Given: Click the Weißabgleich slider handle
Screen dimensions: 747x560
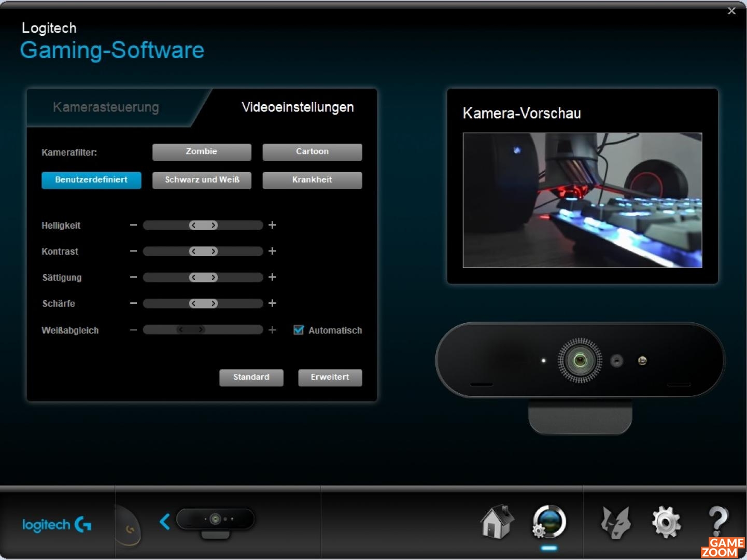Looking at the screenshot, I should tap(190, 329).
